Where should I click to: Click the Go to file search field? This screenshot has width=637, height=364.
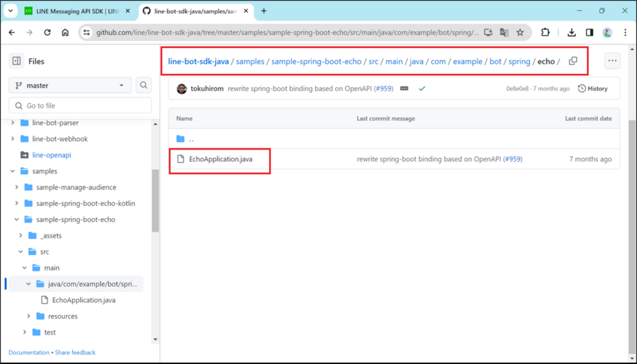(x=80, y=106)
